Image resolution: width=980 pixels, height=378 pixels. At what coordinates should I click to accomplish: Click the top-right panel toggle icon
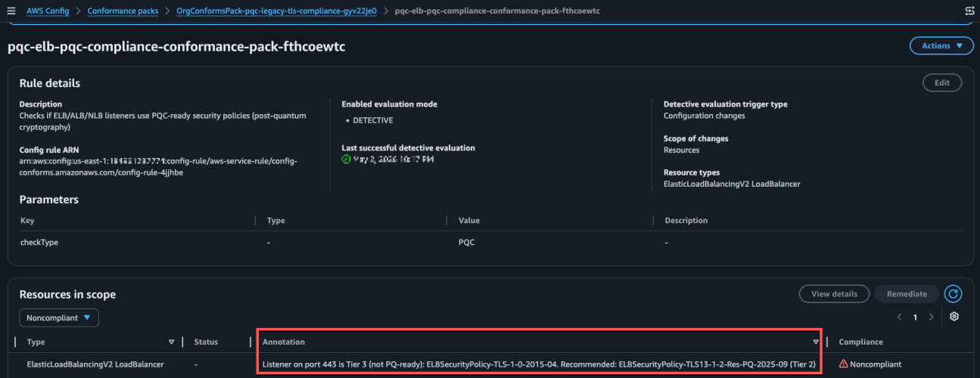[x=970, y=11]
